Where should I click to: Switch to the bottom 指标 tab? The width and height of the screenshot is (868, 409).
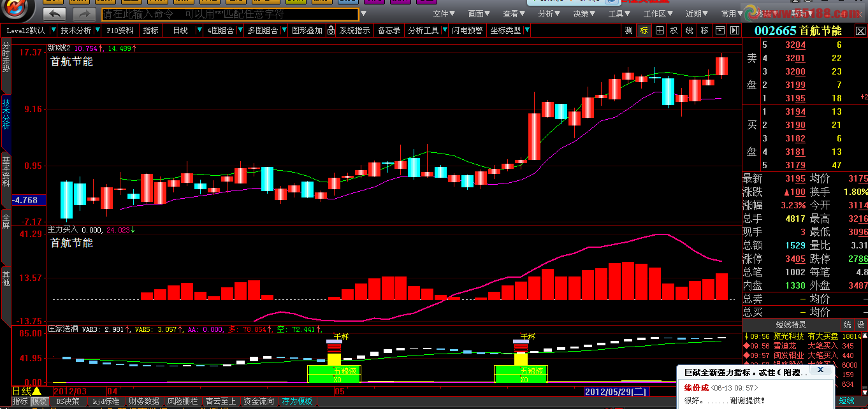[x=20, y=401]
